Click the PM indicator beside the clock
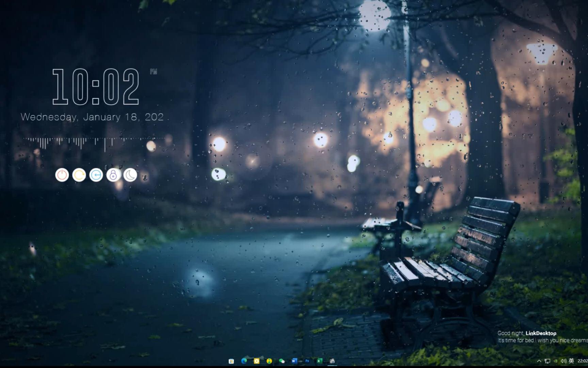The image size is (588, 368). pyautogui.click(x=153, y=71)
